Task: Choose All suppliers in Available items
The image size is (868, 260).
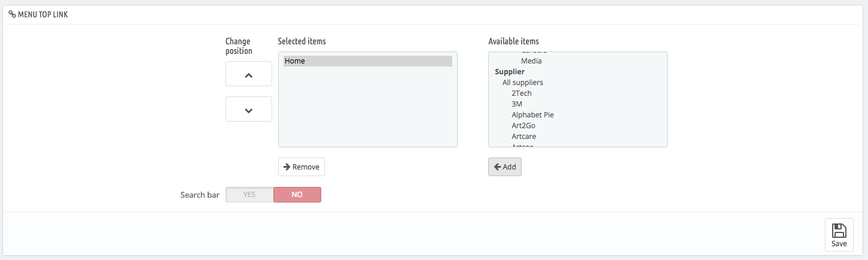Action: tap(523, 83)
